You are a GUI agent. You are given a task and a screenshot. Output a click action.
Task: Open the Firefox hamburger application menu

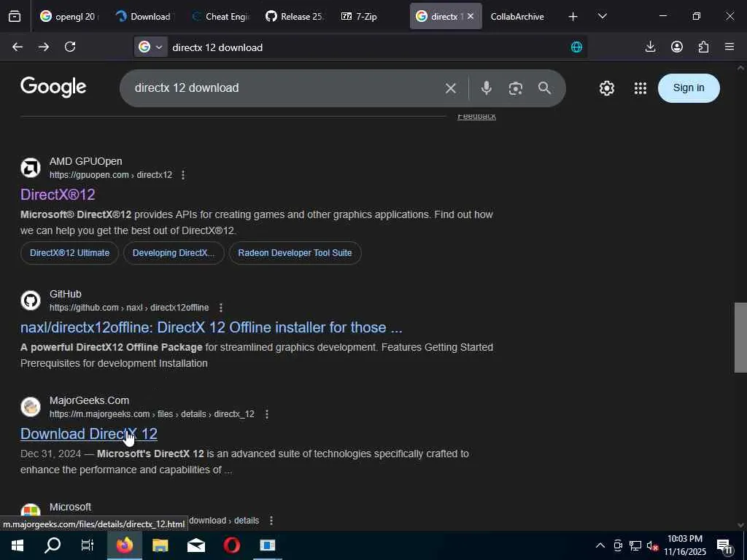tap(729, 47)
